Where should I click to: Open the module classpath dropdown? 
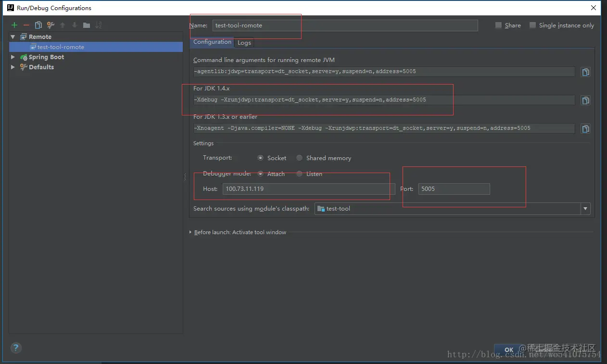pos(585,208)
